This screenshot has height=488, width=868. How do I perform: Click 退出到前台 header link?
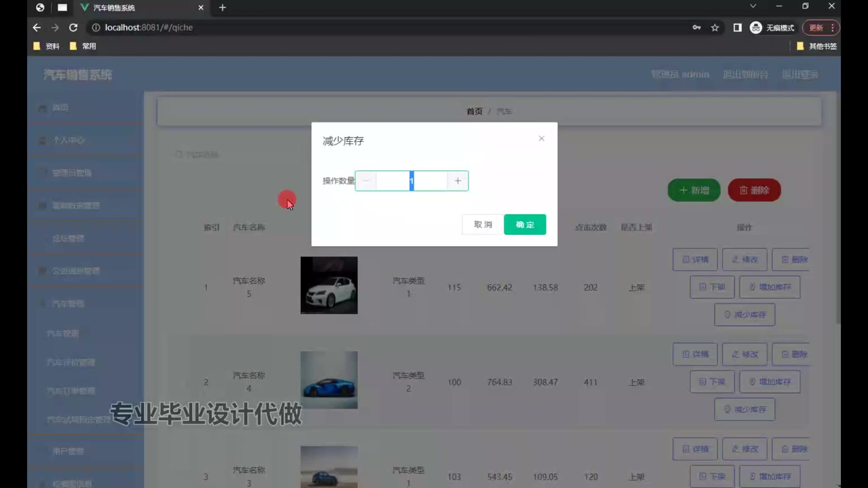pos(745,74)
